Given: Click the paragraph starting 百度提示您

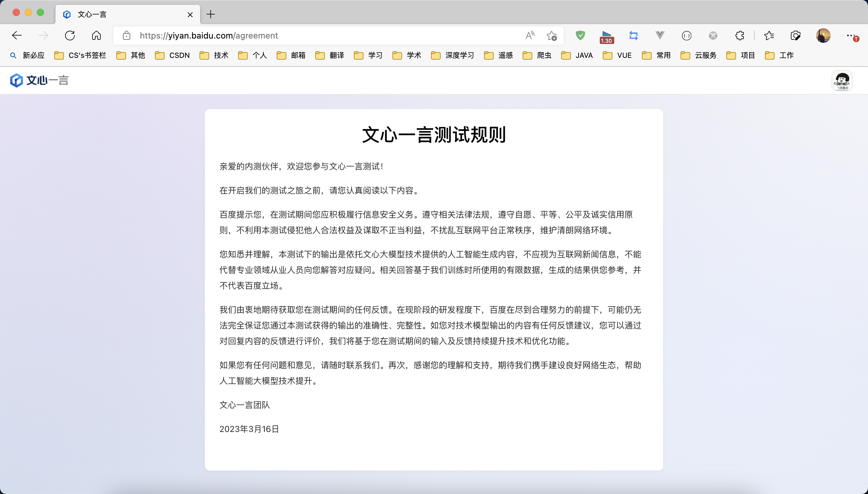Looking at the screenshot, I should [x=426, y=222].
